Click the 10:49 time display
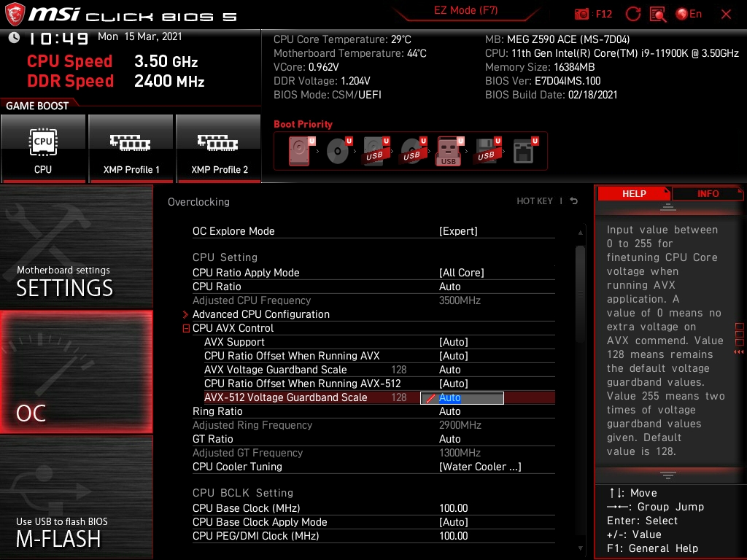The height and width of the screenshot is (560, 747). (x=58, y=38)
